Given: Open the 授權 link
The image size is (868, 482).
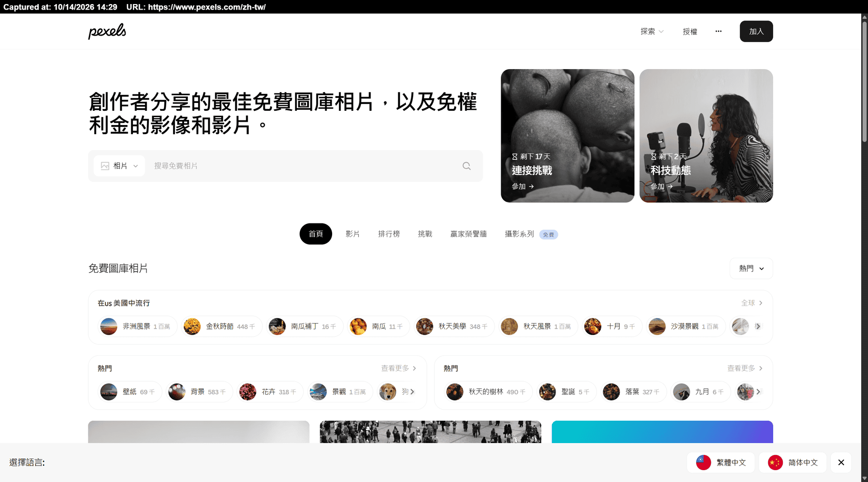Looking at the screenshot, I should point(690,31).
